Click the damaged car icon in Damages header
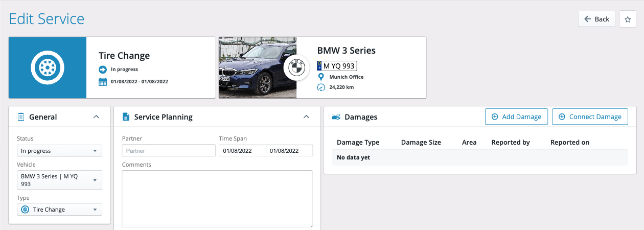Screen dimensions: 644x230 click(x=336, y=117)
